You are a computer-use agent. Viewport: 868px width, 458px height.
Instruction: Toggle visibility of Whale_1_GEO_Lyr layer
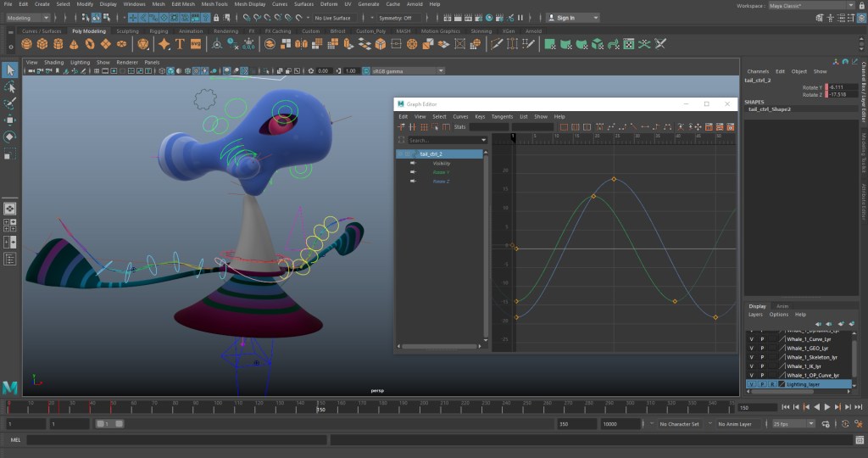pos(751,348)
